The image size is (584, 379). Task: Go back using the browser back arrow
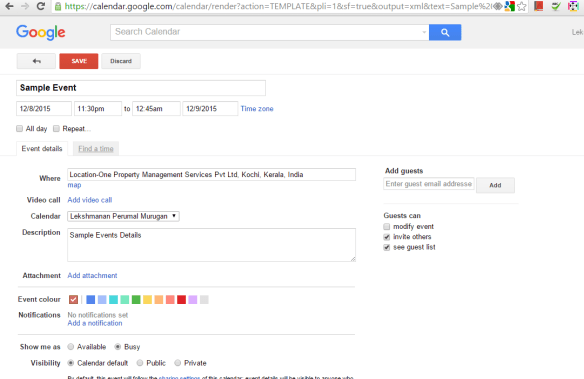(9, 6)
